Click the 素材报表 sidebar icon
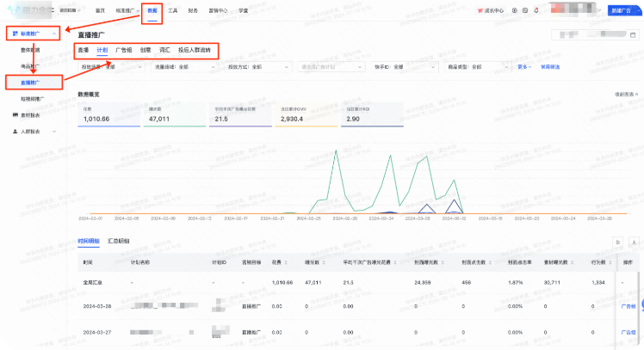Image resolution: width=644 pixels, height=350 pixels. (15, 114)
